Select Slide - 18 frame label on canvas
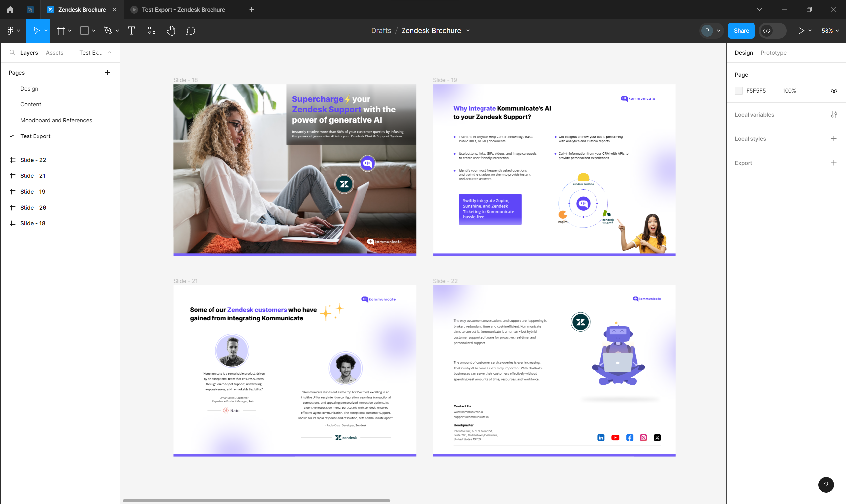 click(x=185, y=80)
